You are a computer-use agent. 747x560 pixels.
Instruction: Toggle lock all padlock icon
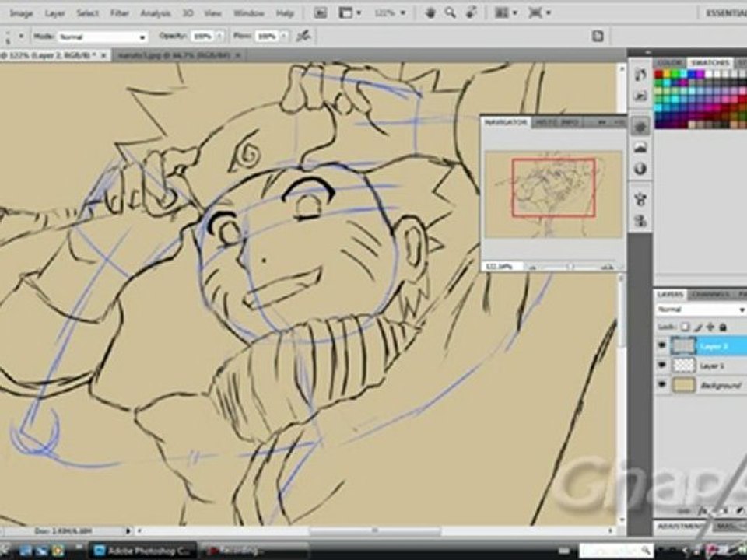723,327
